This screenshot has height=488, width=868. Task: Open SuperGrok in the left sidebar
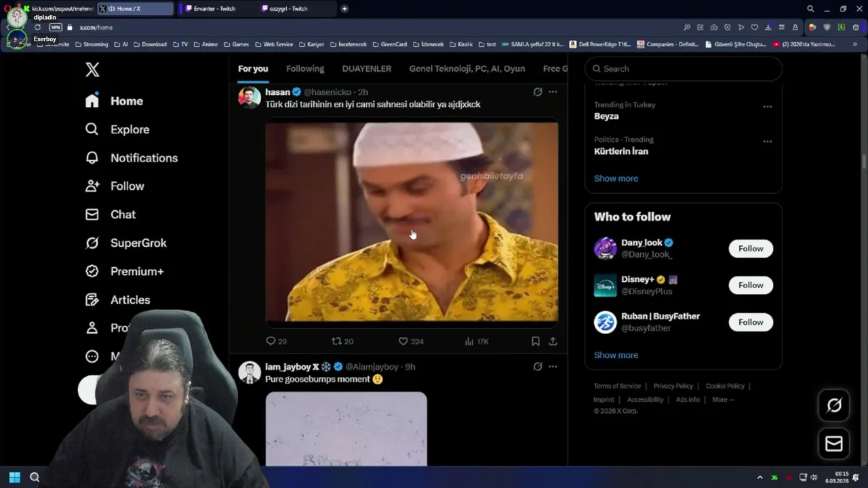[x=125, y=243]
